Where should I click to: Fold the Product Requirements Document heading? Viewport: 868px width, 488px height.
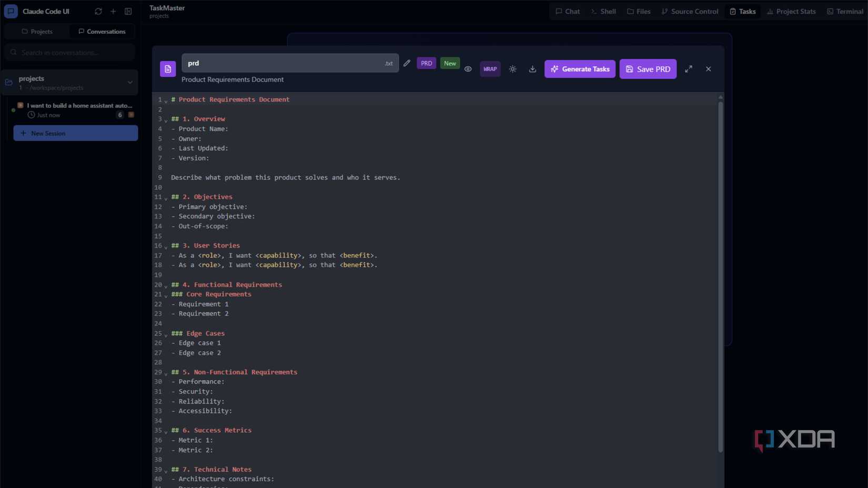coord(166,101)
